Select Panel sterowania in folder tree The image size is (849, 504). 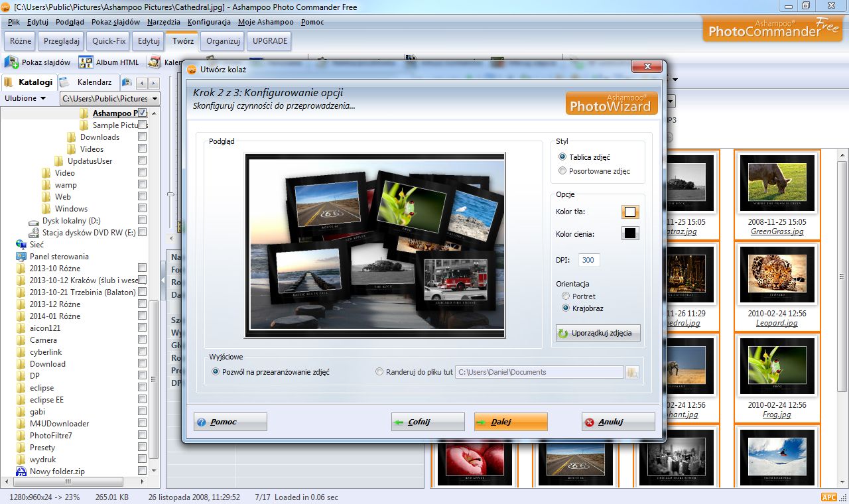(59, 257)
